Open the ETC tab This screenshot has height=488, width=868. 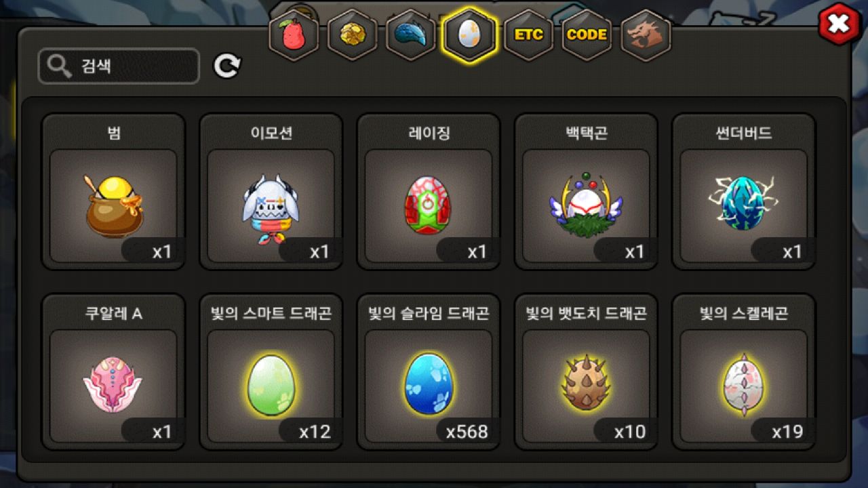(x=528, y=35)
